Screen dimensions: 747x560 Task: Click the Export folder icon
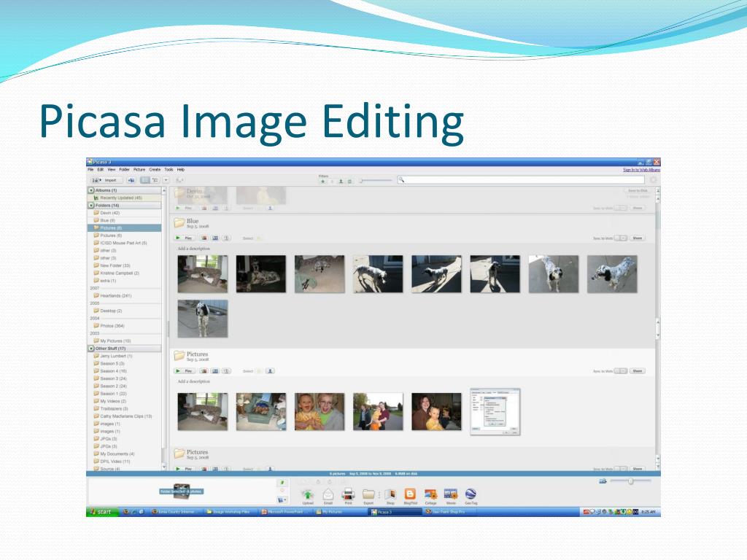368,494
